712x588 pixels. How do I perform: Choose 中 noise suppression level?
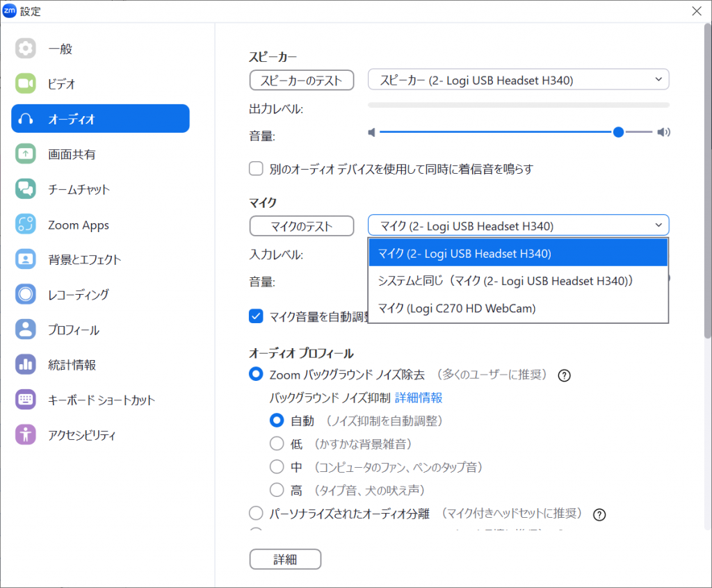(x=277, y=467)
